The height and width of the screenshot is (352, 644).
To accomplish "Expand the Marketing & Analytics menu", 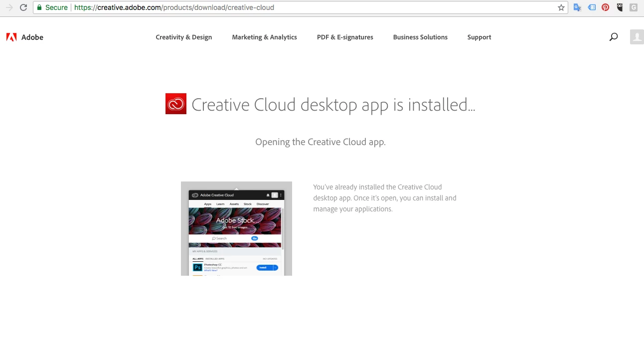I will (265, 37).
